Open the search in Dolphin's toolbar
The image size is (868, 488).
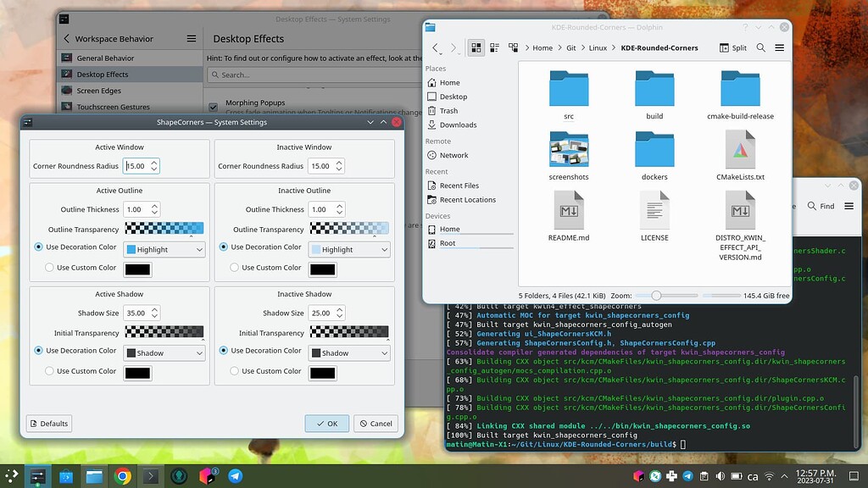pos(761,47)
